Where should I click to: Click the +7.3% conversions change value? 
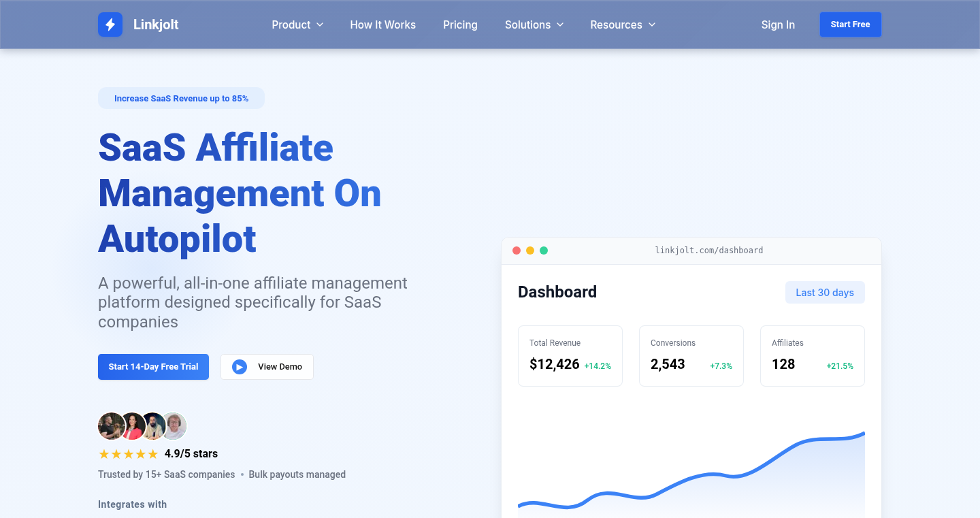click(x=721, y=366)
